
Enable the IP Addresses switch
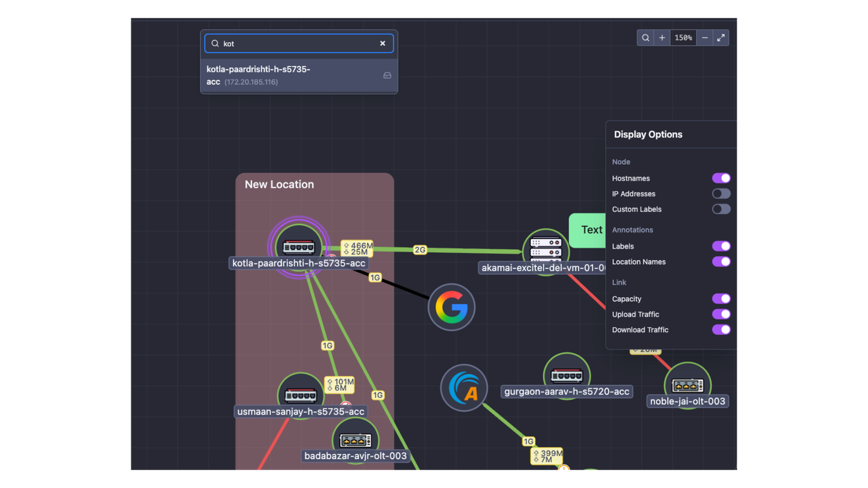coord(721,194)
